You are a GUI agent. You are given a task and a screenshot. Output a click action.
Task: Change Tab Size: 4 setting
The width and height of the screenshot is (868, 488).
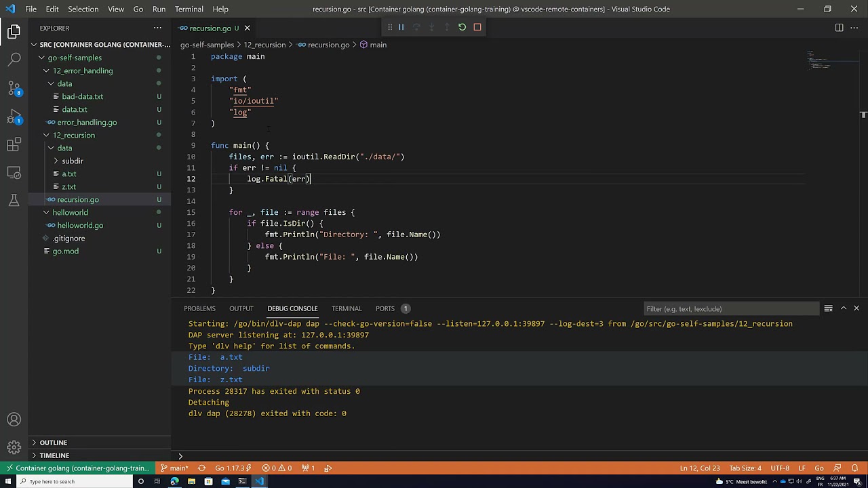[745, 468]
